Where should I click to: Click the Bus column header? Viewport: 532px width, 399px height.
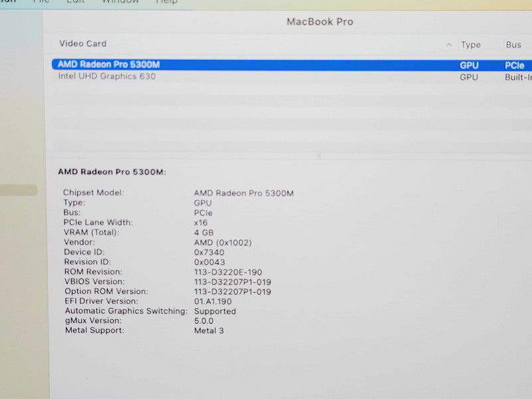pyautogui.click(x=513, y=45)
